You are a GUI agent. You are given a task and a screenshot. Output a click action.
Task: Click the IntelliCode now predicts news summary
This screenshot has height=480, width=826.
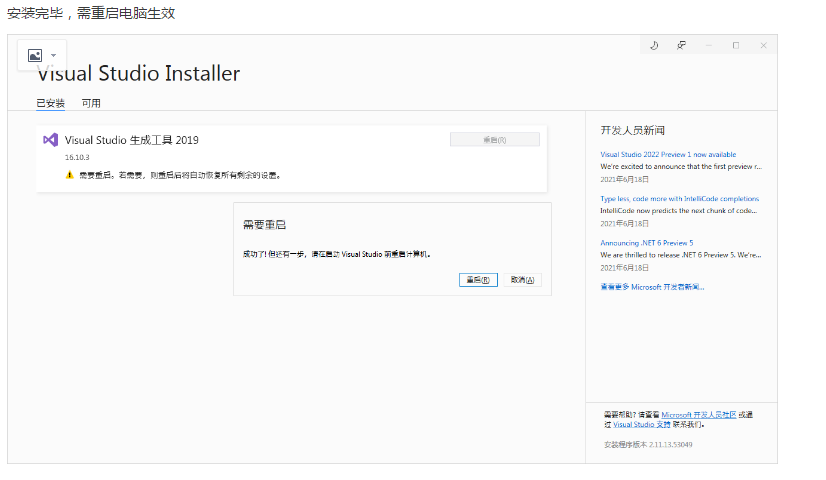(x=678, y=211)
